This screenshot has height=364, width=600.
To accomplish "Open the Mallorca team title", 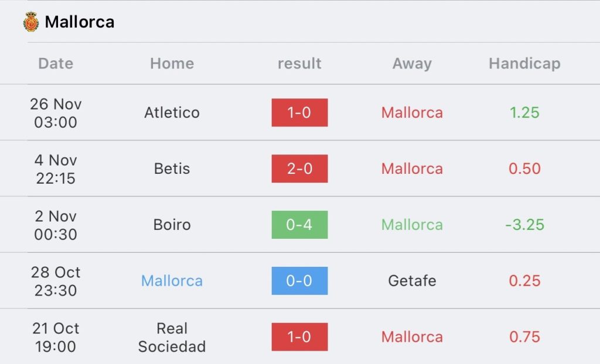I will tap(80, 22).
